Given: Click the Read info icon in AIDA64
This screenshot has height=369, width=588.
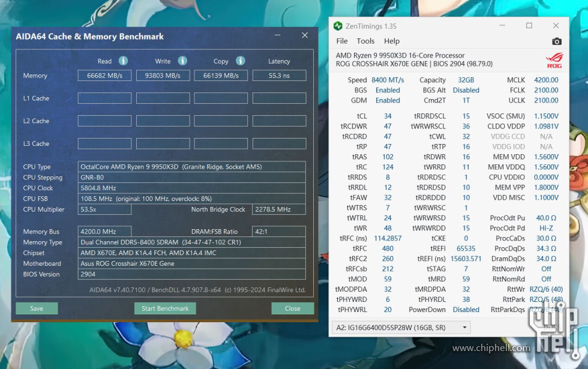Looking at the screenshot, I should pyautogui.click(x=123, y=61).
